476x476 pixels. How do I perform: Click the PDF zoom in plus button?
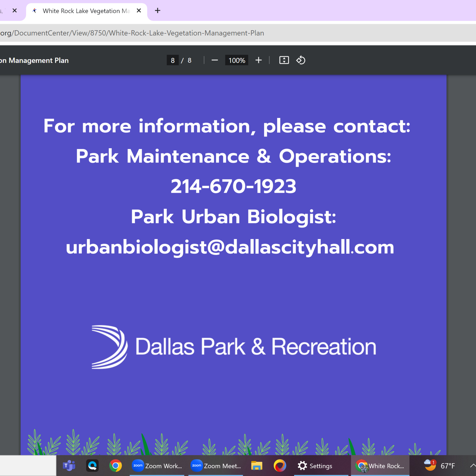258,60
